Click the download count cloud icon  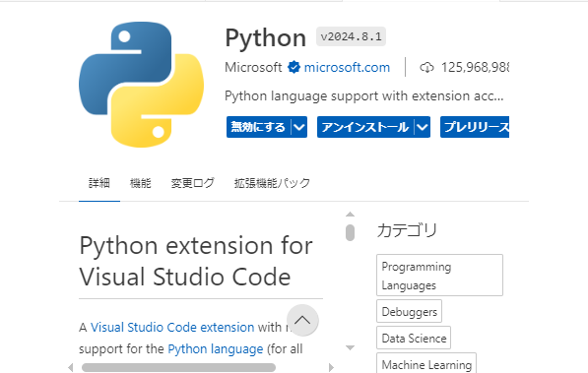[x=426, y=68]
